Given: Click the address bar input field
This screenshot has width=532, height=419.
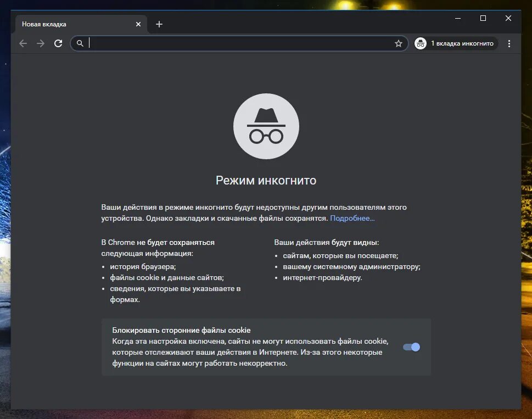Looking at the screenshot, I should 239,43.
